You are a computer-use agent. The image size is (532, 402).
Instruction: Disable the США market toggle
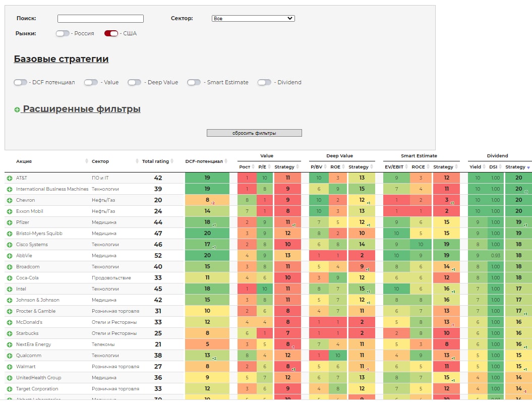(x=111, y=33)
